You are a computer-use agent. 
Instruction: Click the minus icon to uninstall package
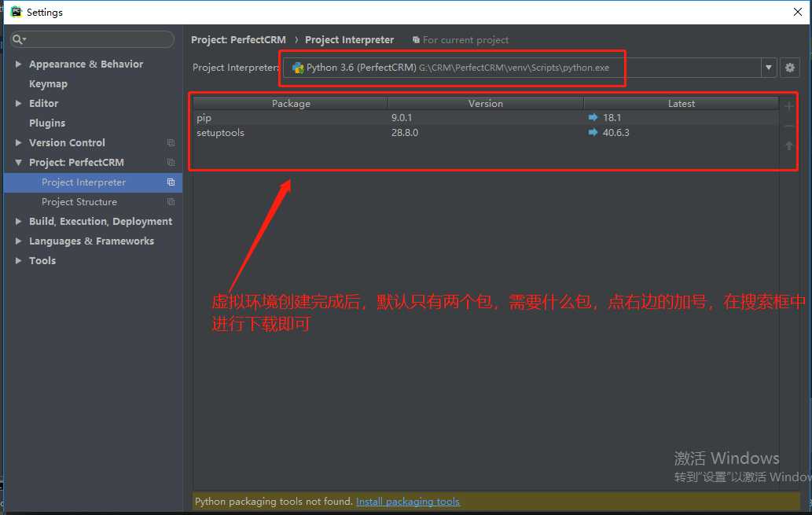click(788, 126)
